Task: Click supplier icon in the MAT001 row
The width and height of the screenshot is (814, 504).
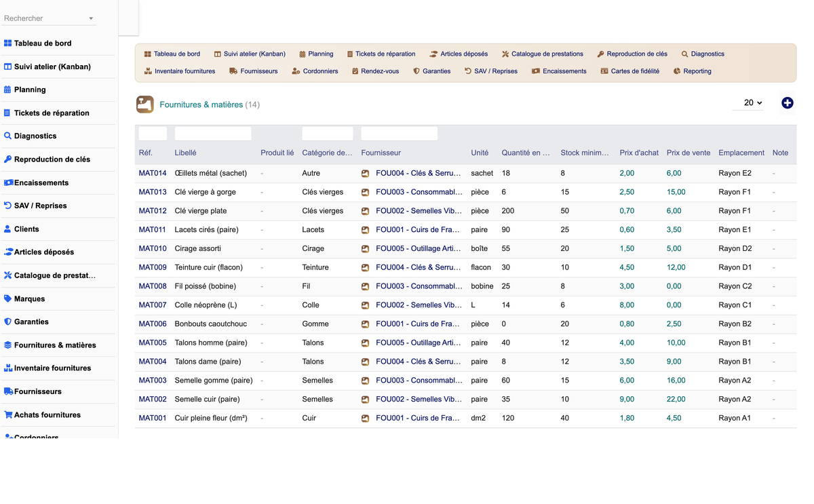Action: (x=365, y=419)
